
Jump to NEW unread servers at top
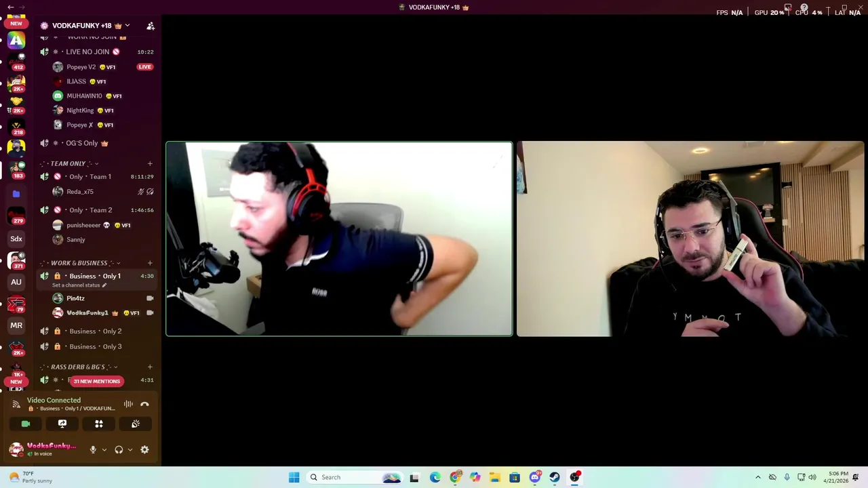16,23
